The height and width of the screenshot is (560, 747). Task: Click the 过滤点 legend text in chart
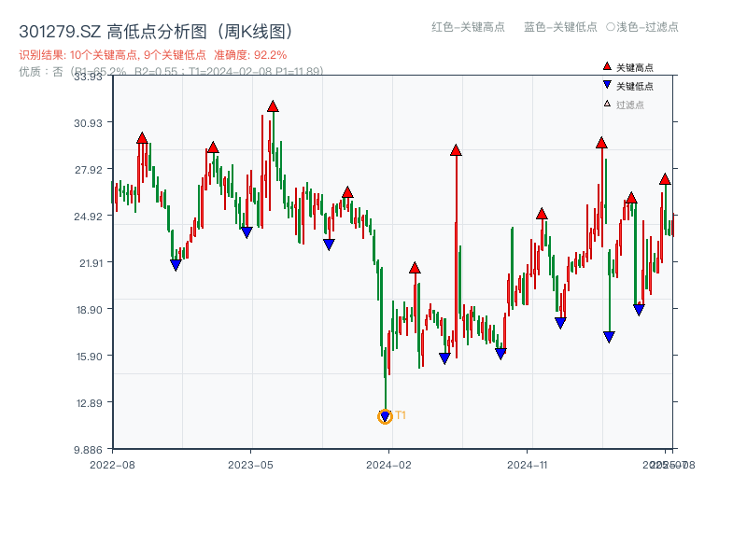[x=630, y=105]
